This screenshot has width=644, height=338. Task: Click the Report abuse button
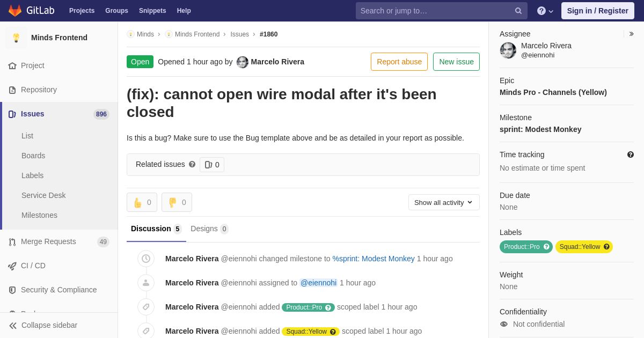pos(399,62)
